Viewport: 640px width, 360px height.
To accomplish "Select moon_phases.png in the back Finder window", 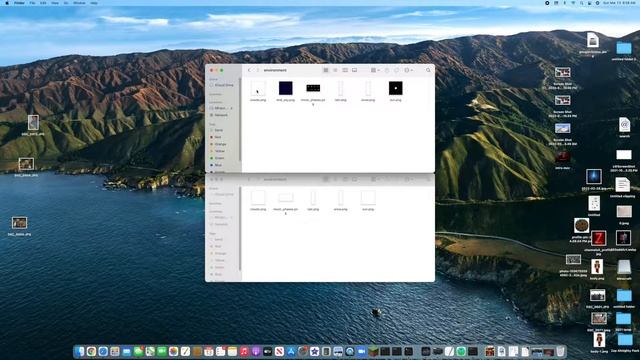I will (285, 202).
